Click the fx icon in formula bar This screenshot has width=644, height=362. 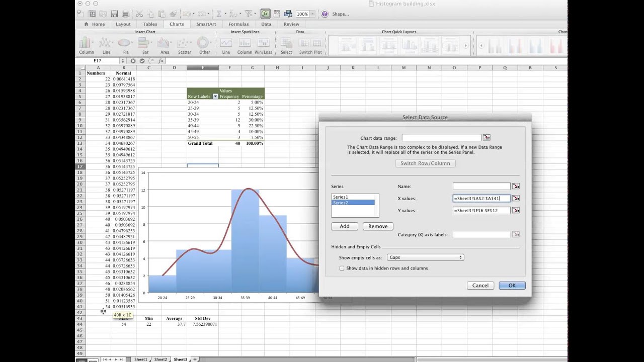point(161,61)
